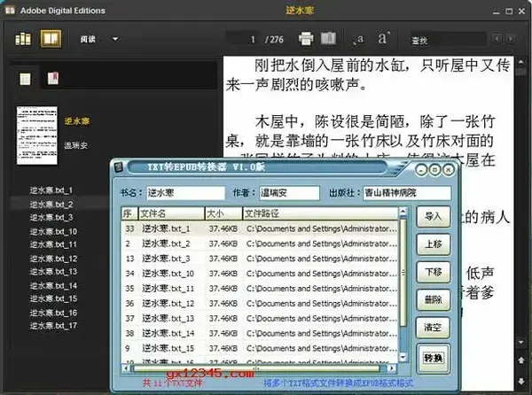The height and width of the screenshot is (395, 532).
Task: Click the file list vertical scrollbar thumb
Action: tap(403, 273)
